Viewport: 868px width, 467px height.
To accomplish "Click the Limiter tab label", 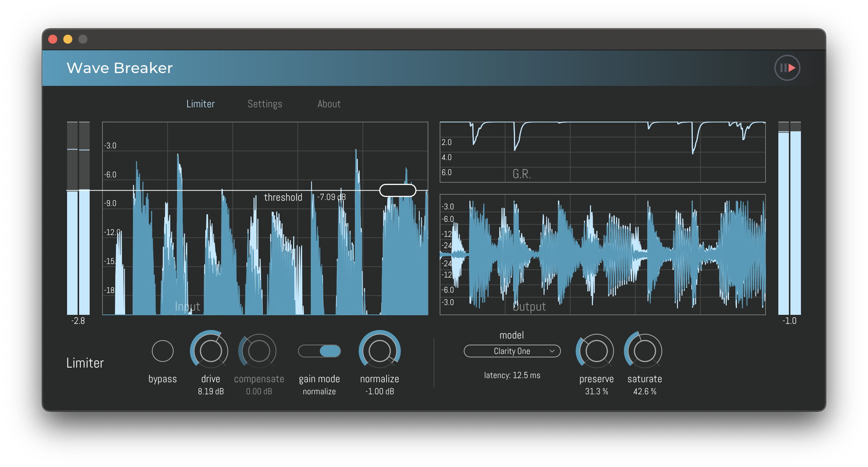I will pyautogui.click(x=200, y=104).
